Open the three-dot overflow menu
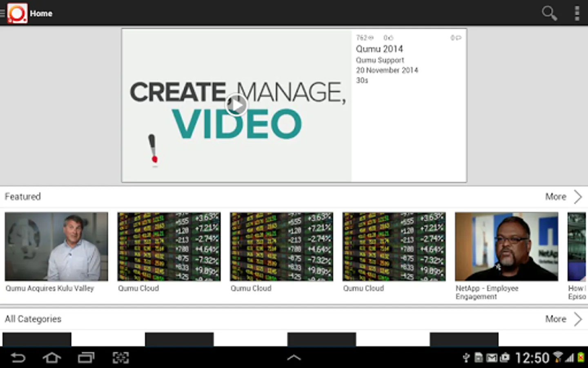 tap(577, 13)
